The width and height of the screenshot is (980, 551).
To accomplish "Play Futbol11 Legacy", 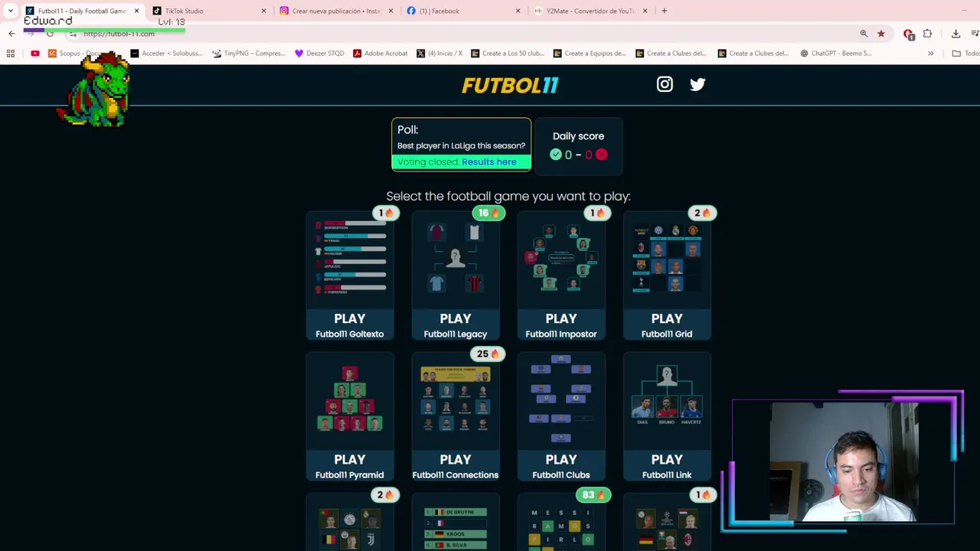I will (456, 325).
